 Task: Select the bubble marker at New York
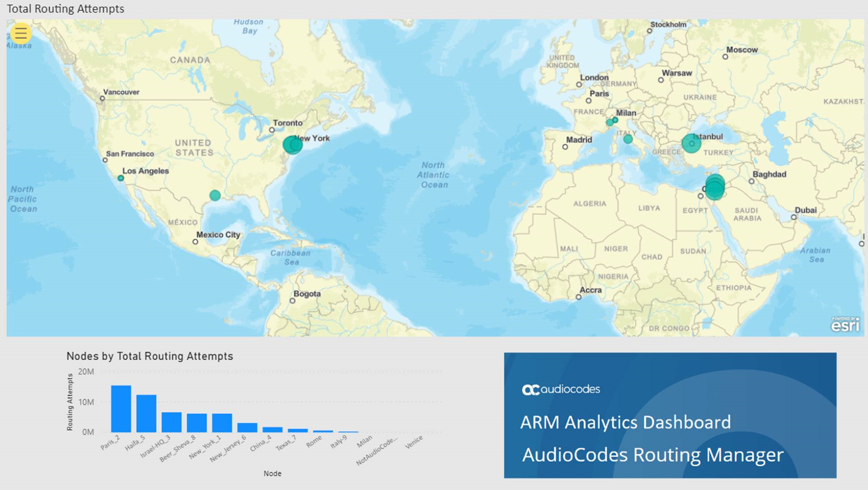pos(292,145)
